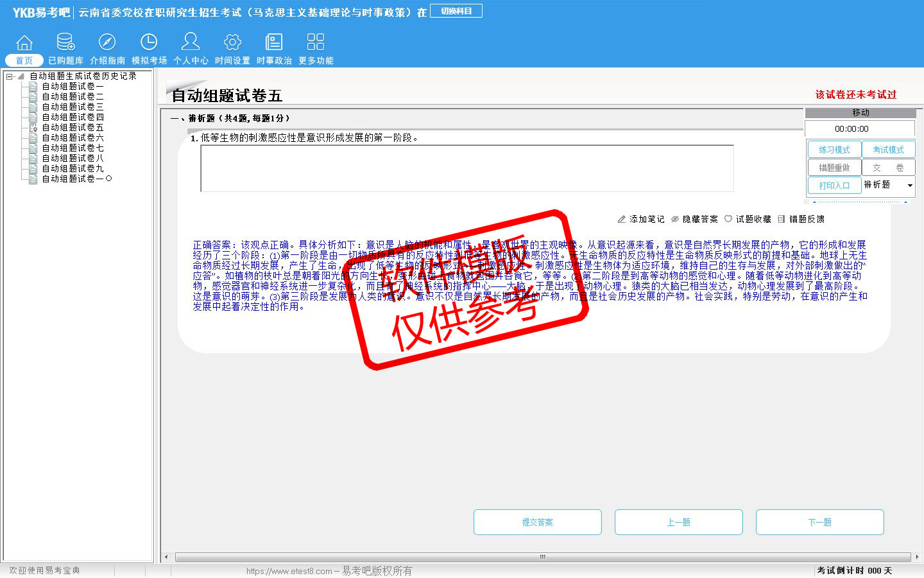Collapse the 自动组题生成试卷历史记录 tree root

(x=10, y=76)
